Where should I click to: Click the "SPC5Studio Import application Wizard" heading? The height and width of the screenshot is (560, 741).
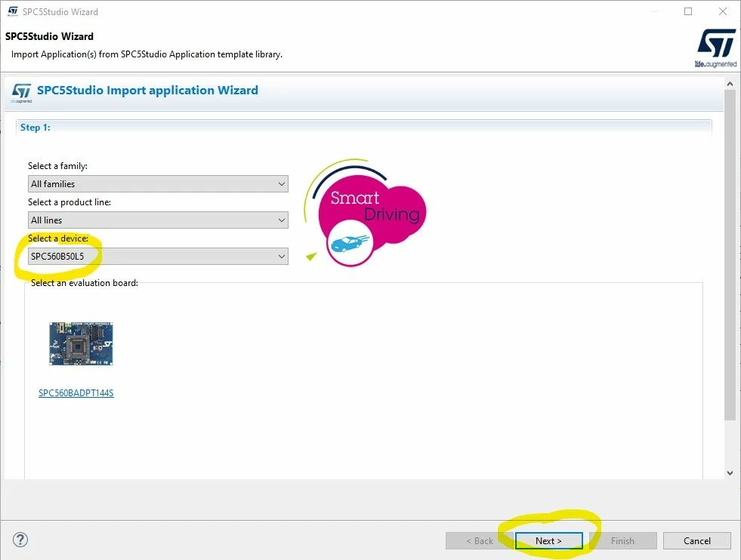point(147,90)
